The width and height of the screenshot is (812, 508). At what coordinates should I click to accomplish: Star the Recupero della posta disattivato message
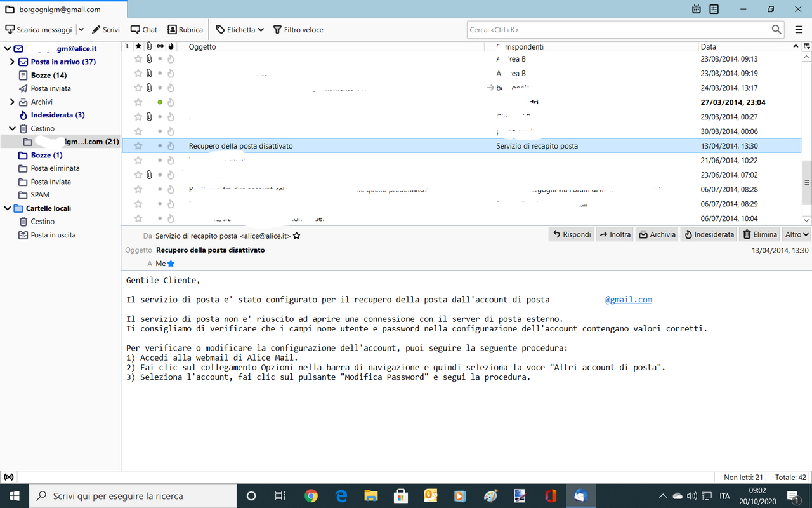(138, 146)
